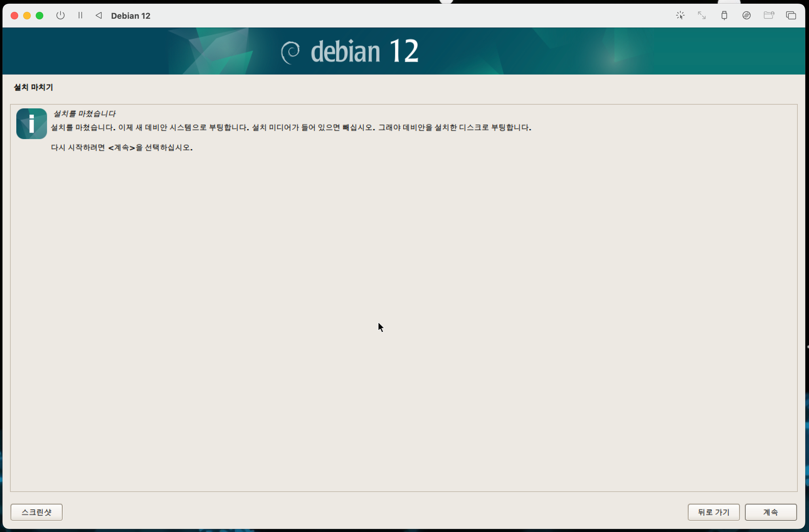This screenshot has height=532, width=809.
Task: Click the capture mouse cursor icon
Action: pyautogui.click(x=680, y=15)
